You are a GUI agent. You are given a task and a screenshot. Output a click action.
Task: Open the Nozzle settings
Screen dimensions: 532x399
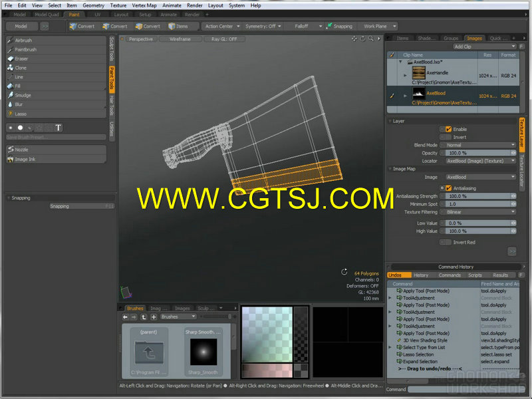tap(56, 150)
